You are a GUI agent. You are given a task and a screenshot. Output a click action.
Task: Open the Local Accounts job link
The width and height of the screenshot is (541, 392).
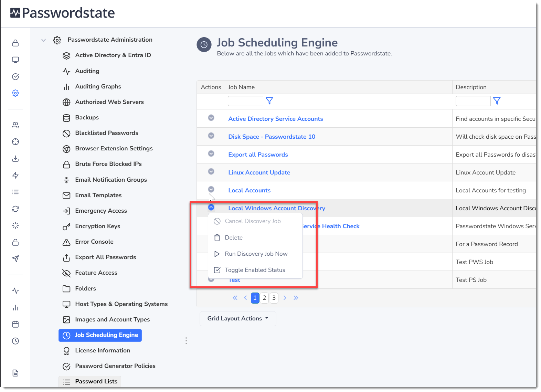click(x=250, y=191)
